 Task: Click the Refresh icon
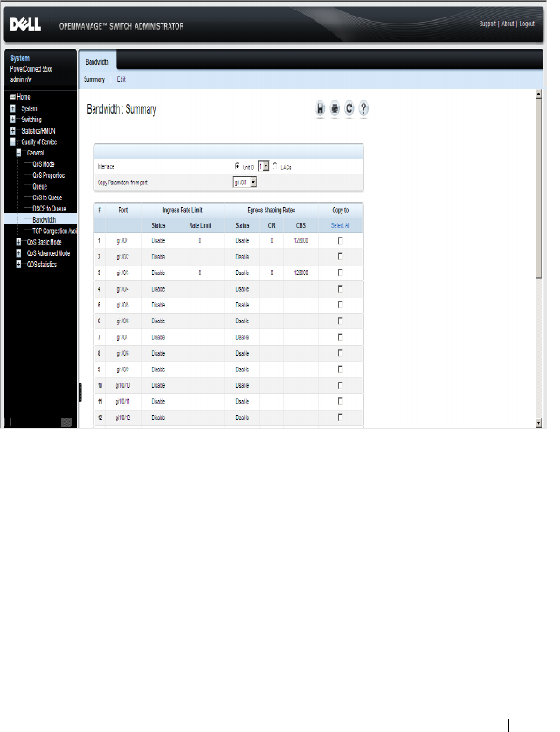pos(349,109)
